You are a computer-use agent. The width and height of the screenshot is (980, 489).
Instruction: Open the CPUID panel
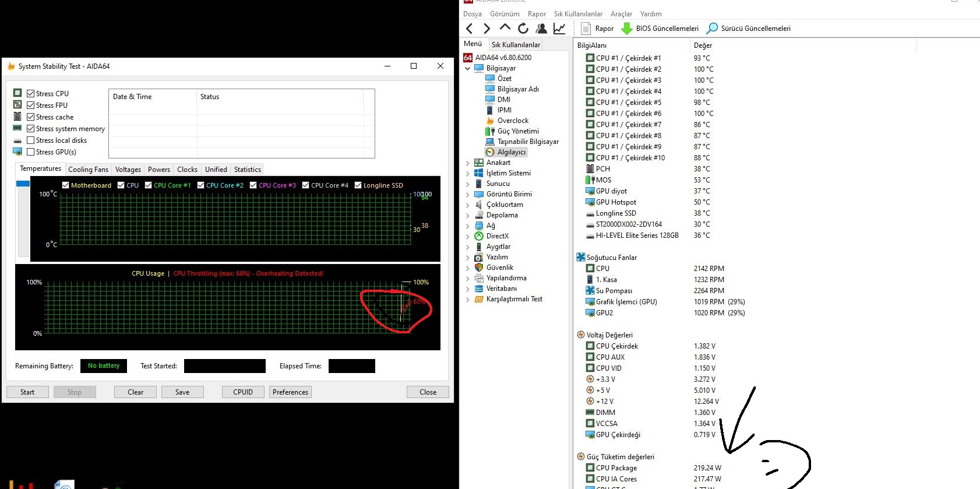(243, 392)
